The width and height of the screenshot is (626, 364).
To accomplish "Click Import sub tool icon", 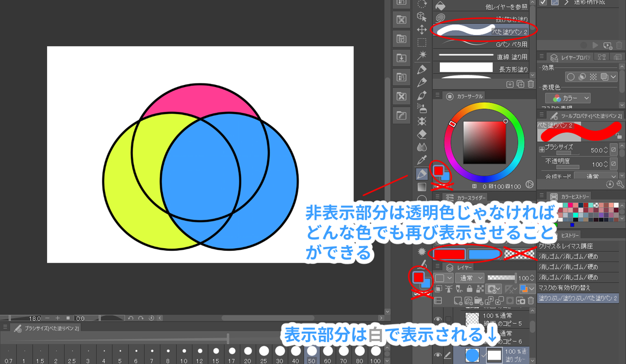I will (x=510, y=84).
